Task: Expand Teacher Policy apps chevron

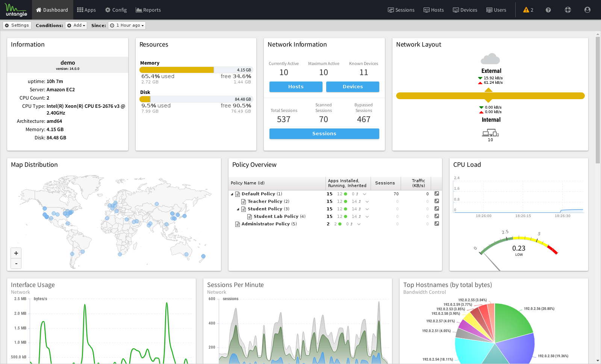Action: click(367, 202)
